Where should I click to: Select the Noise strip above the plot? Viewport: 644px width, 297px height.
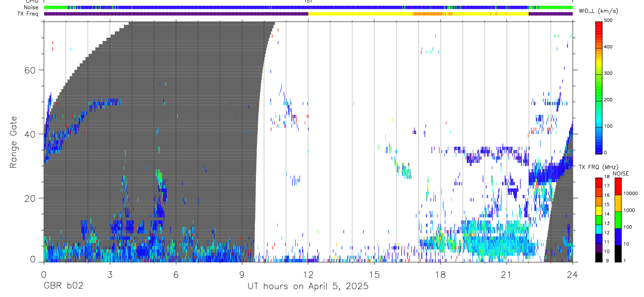tap(308, 7)
